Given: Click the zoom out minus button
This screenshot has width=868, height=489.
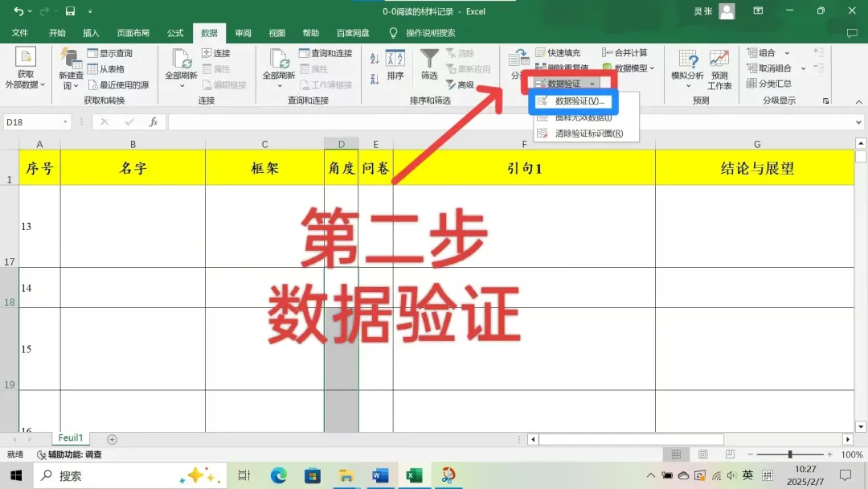Looking at the screenshot, I should pyautogui.click(x=751, y=454).
